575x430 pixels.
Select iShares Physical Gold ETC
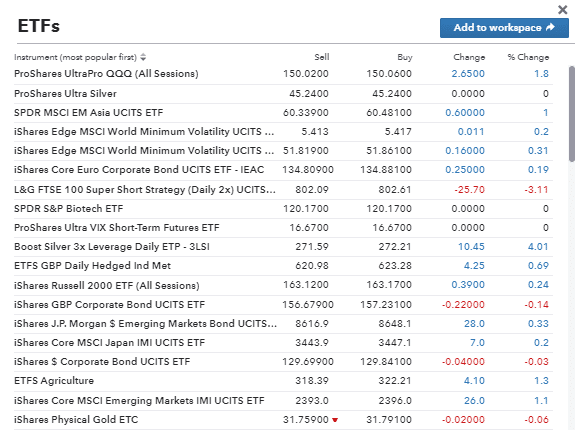pyautogui.click(x=76, y=420)
